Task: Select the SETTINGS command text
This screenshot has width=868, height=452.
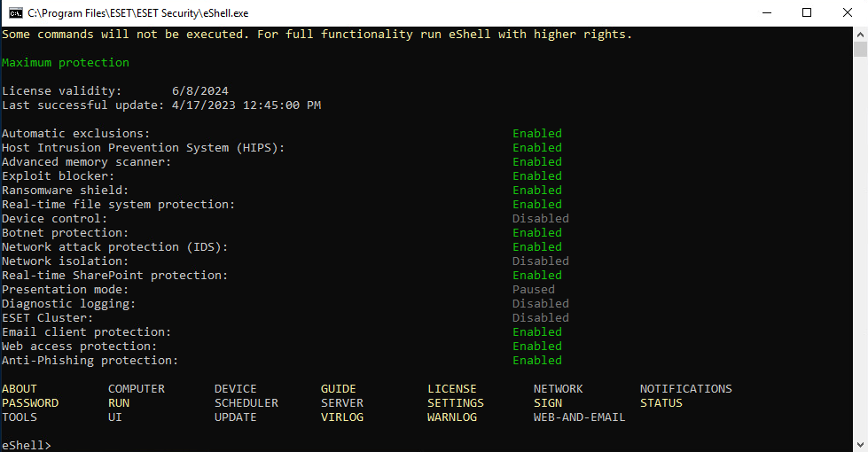Action: [455, 403]
